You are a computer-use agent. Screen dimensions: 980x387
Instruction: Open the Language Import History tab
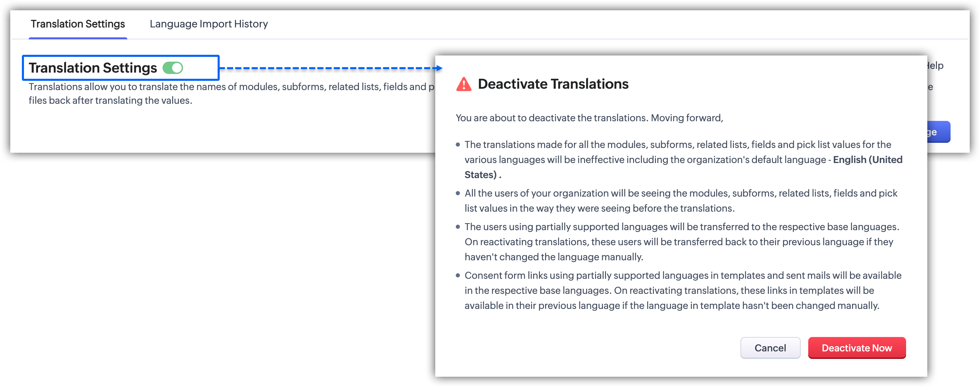click(x=208, y=24)
